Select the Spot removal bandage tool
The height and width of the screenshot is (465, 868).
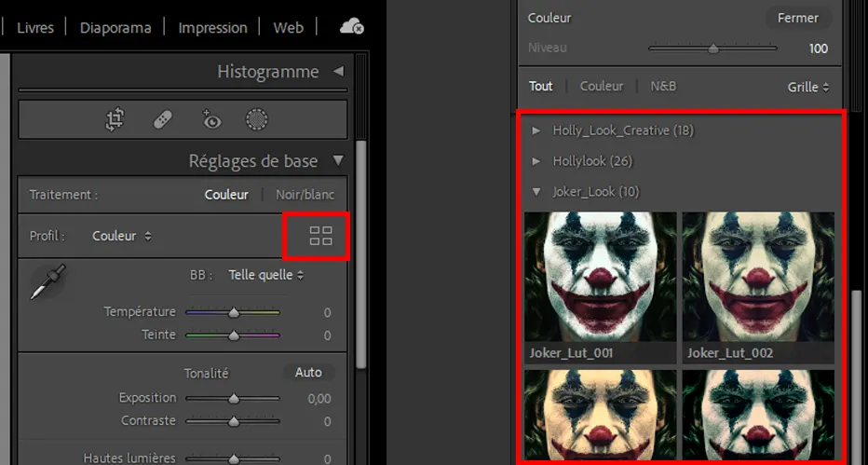point(163,119)
